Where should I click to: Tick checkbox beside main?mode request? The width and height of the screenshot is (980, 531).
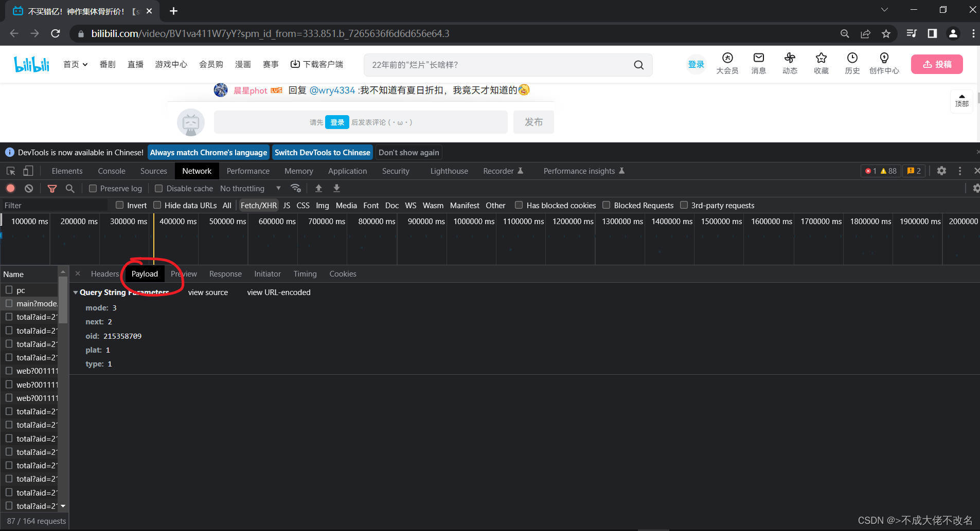click(x=9, y=303)
